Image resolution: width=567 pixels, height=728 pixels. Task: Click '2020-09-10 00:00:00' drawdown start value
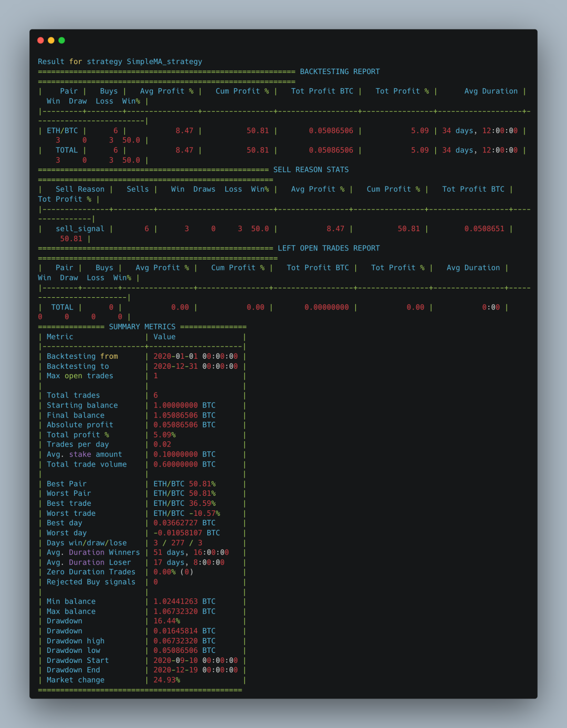coord(195,660)
